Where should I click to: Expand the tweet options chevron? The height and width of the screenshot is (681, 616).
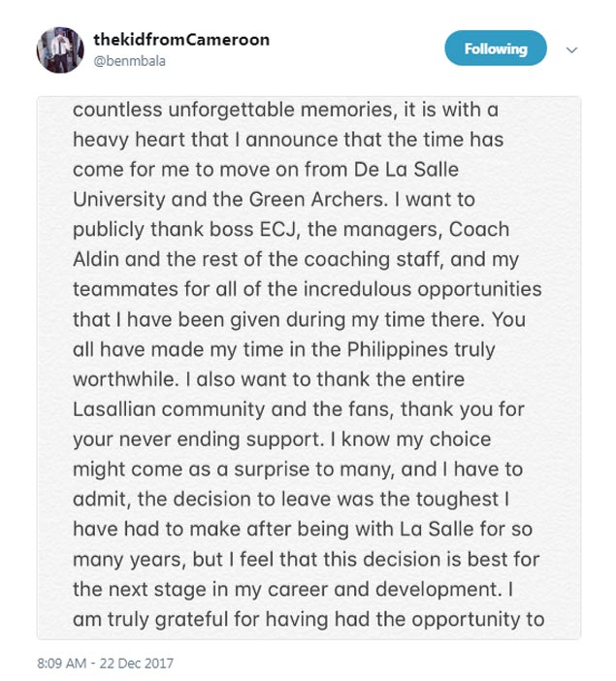(571, 49)
